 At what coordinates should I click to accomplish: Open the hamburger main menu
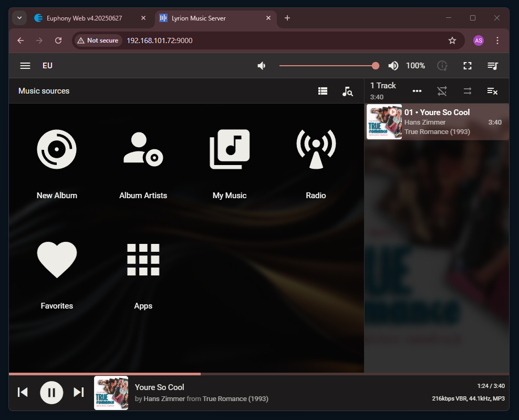pyautogui.click(x=25, y=66)
